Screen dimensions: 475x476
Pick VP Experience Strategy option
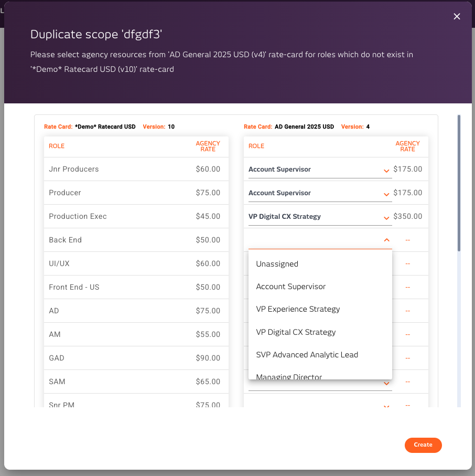(298, 309)
